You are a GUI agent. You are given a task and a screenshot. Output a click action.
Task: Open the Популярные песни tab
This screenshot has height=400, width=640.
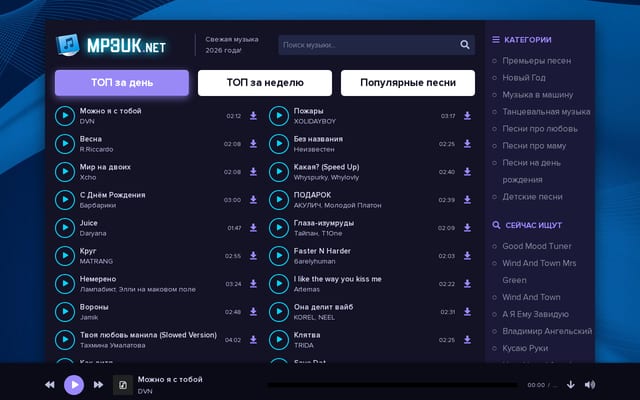[x=408, y=83]
